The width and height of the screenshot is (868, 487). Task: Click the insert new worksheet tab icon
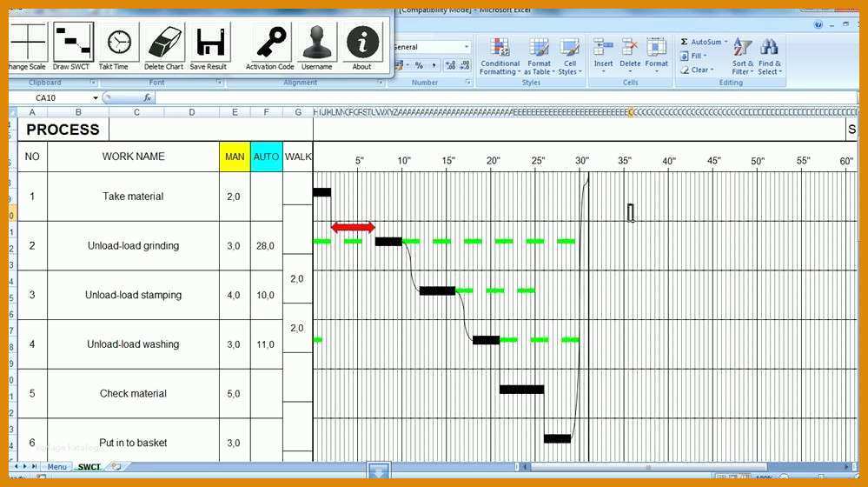116,467
